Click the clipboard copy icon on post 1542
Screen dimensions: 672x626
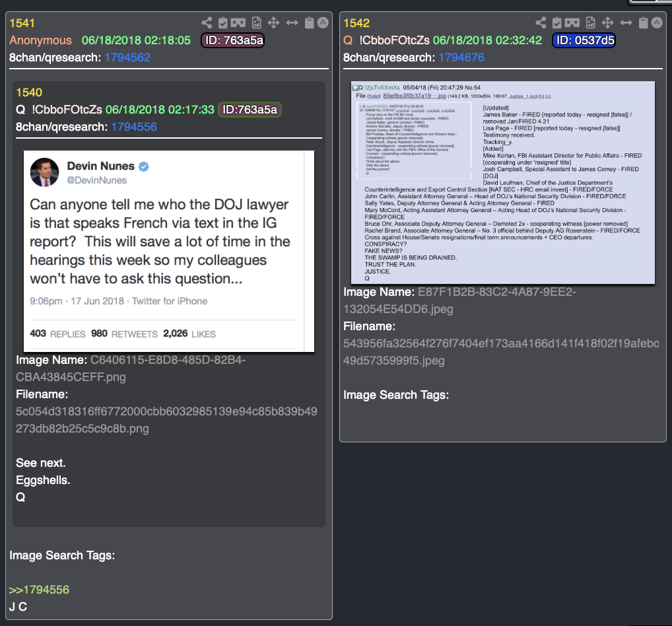click(643, 22)
